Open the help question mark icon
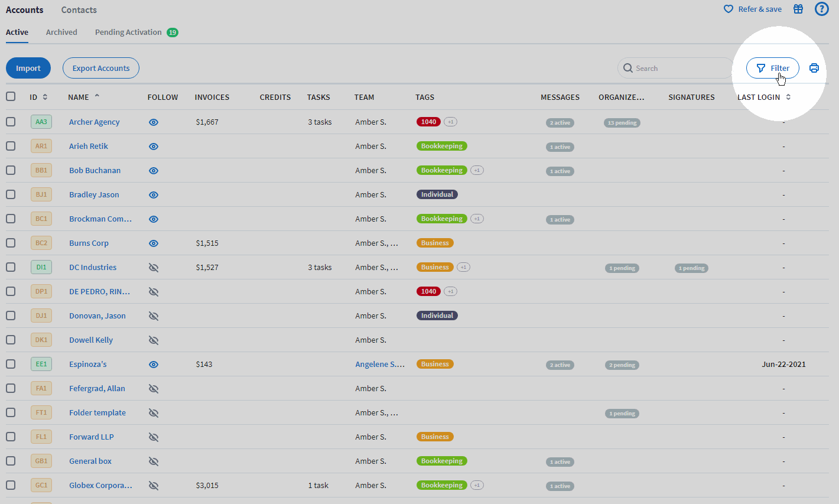This screenshot has width=839, height=504. [822, 9]
